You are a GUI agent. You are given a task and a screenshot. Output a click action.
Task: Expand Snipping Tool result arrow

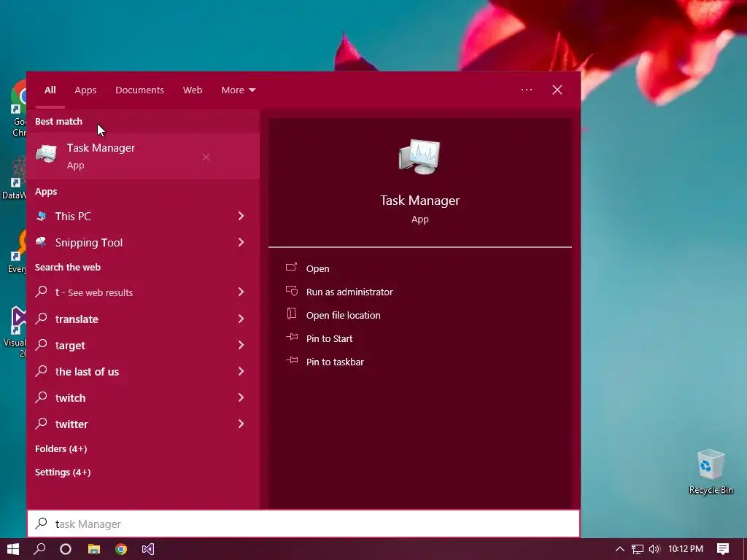(x=241, y=242)
